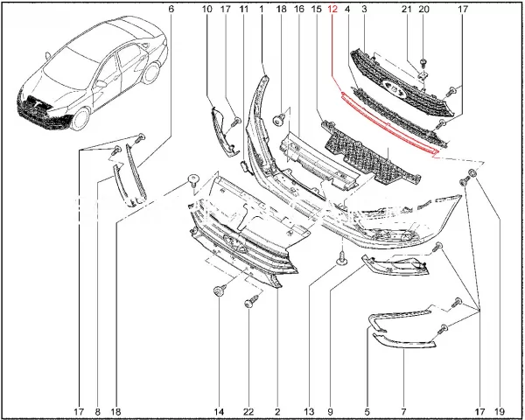Click part number 1 label
This screenshot has width=525, height=420.
click(x=260, y=9)
